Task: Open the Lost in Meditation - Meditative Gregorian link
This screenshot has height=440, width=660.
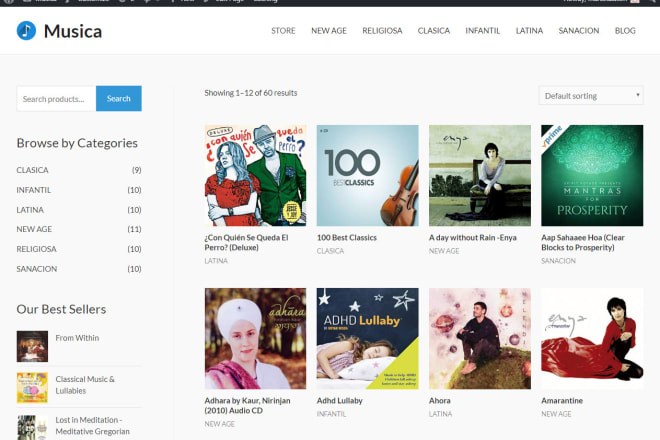Action: pyautogui.click(x=93, y=426)
